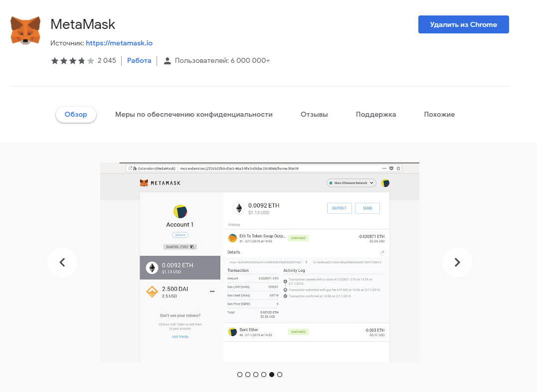Click the DETAILS pill under Account 1

180,235
